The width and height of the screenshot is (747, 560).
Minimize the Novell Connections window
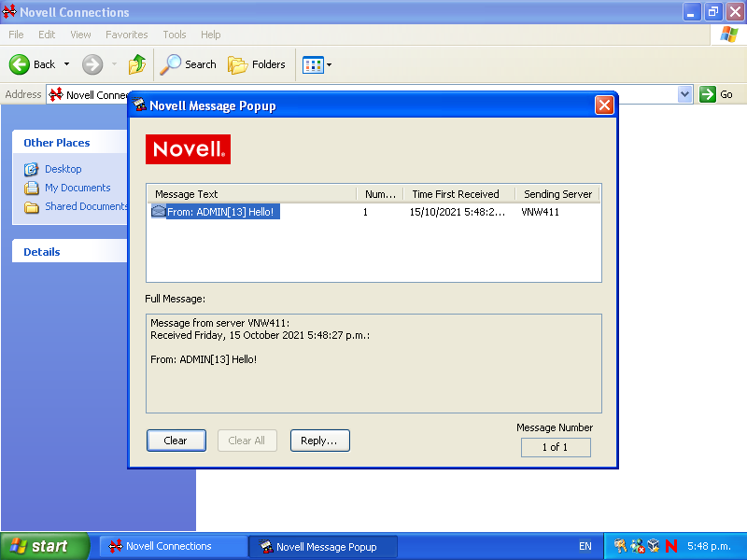(x=692, y=12)
